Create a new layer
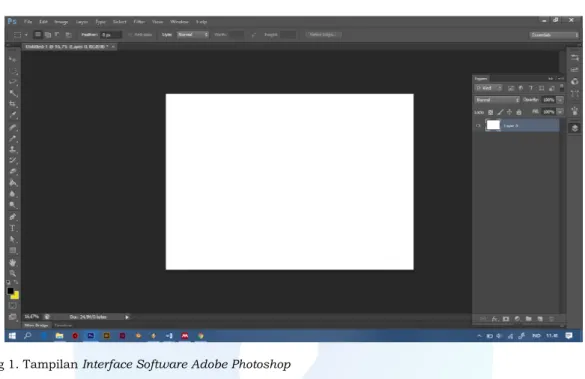 click(540, 319)
